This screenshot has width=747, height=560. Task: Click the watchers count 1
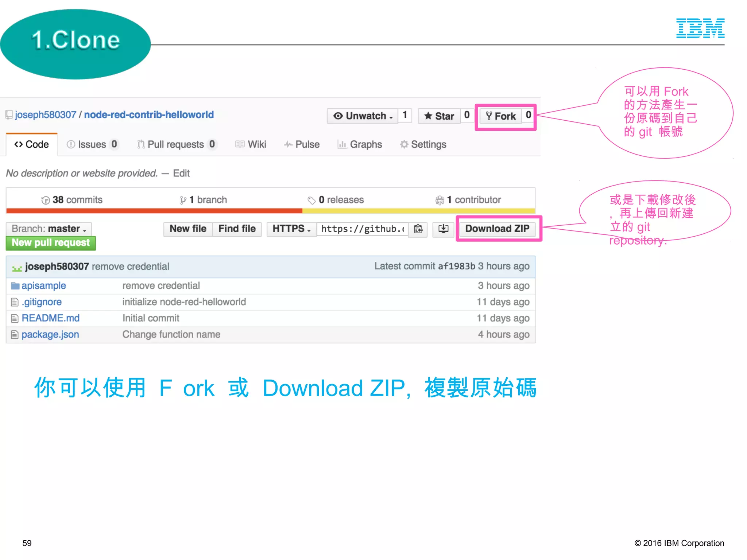pos(405,115)
